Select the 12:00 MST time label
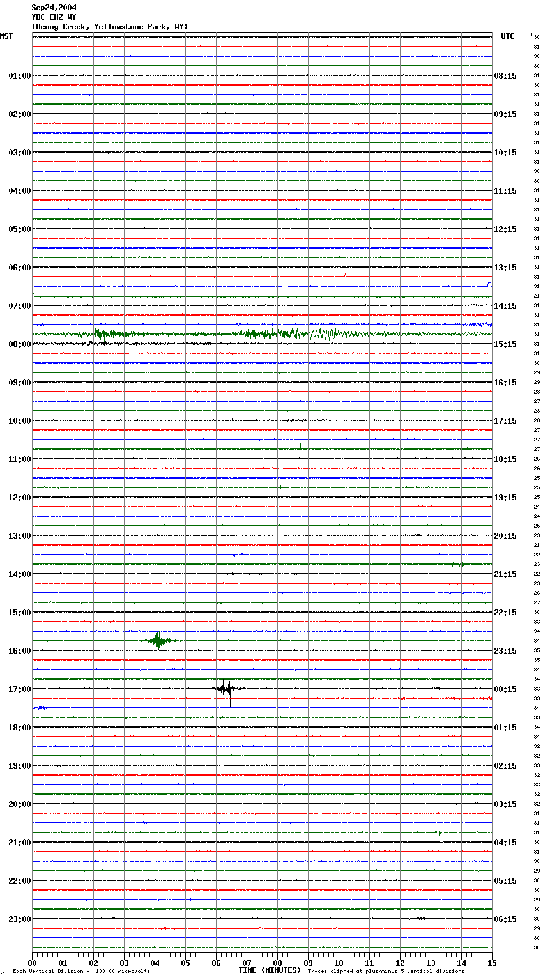The width and height of the screenshot is (543, 980). coord(20,498)
